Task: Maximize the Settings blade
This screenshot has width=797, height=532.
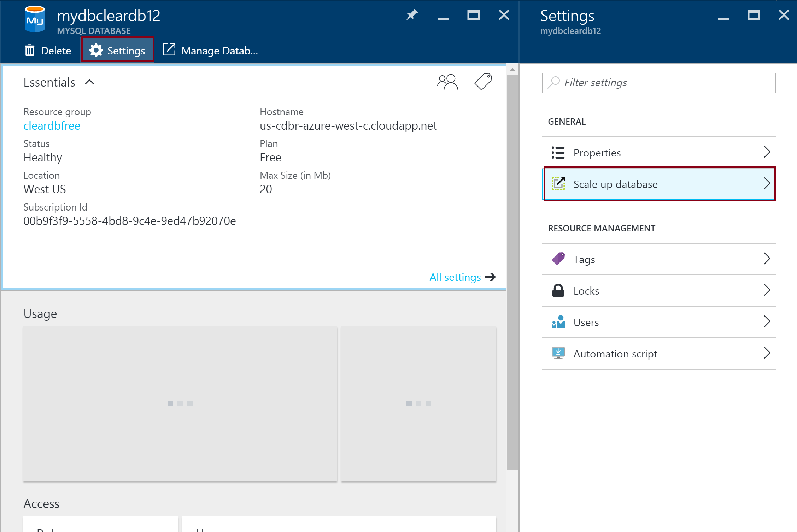Action: [754, 15]
